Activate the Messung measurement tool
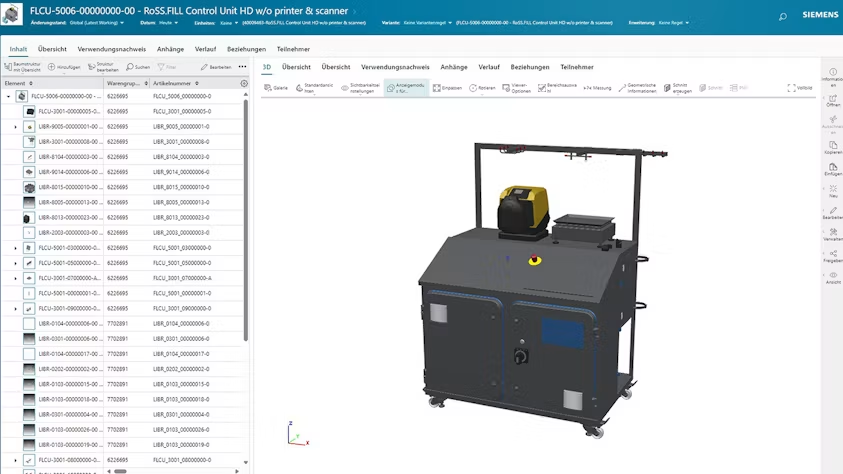Viewport: 843px width, 474px height. pyautogui.click(x=597, y=88)
